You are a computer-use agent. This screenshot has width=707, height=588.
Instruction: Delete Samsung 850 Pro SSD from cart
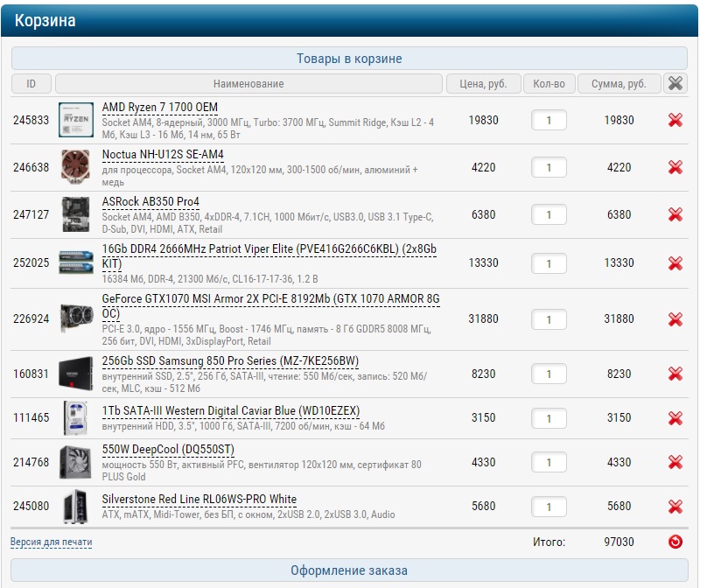click(x=675, y=374)
